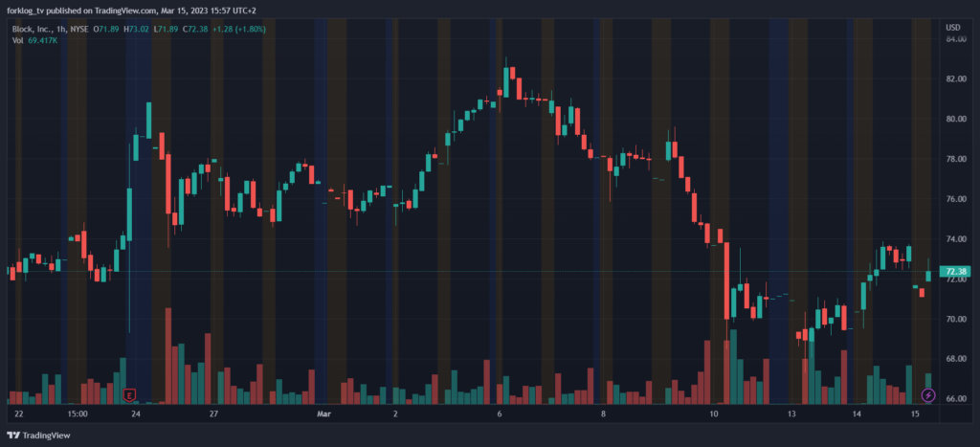Click the 84.00 price axis label
The image size is (980, 447).
point(955,39)
